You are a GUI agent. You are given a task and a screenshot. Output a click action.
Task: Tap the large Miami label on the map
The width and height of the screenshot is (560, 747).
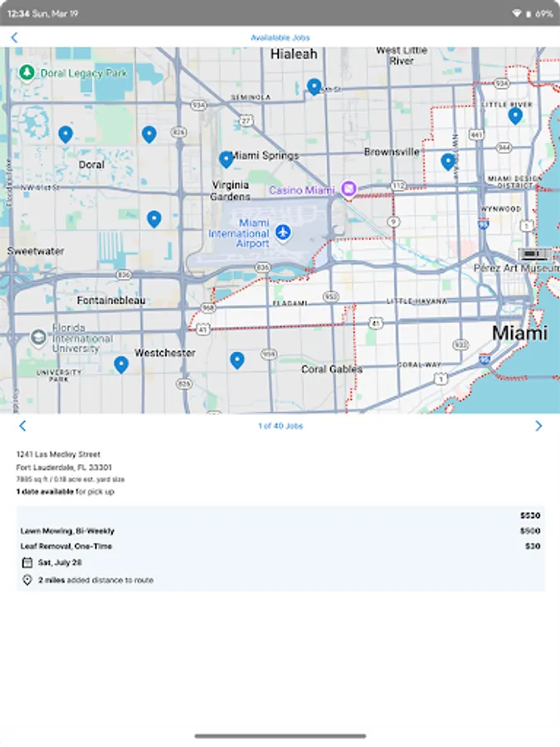click(519, 333)
